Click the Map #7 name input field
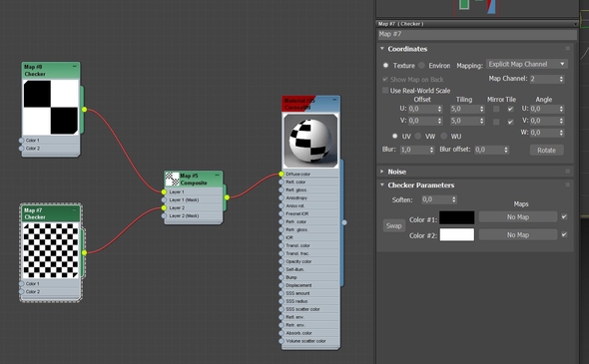 (x=477, y=34)
